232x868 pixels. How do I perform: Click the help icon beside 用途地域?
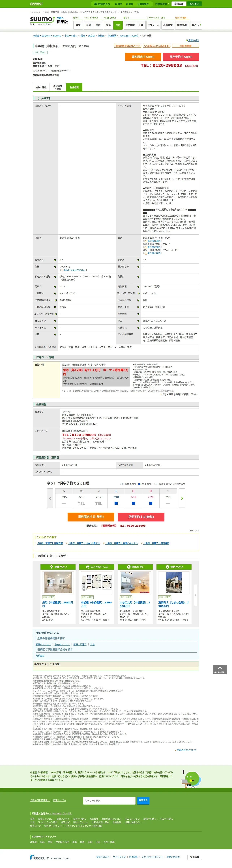[138, 328]
